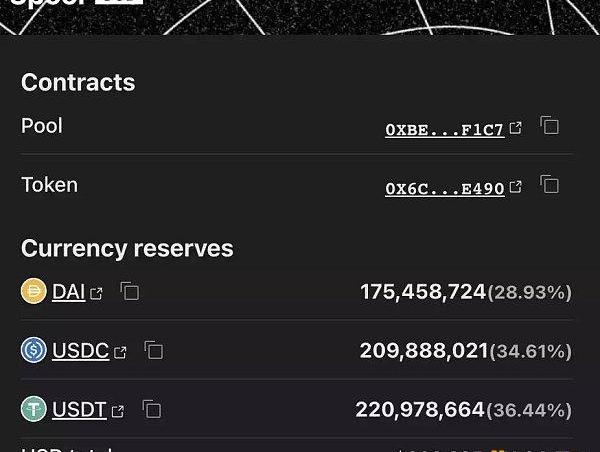
Task: Follow the 0X6C...E490 token address link
Action: pyautogui.click(x=445, y=189)
